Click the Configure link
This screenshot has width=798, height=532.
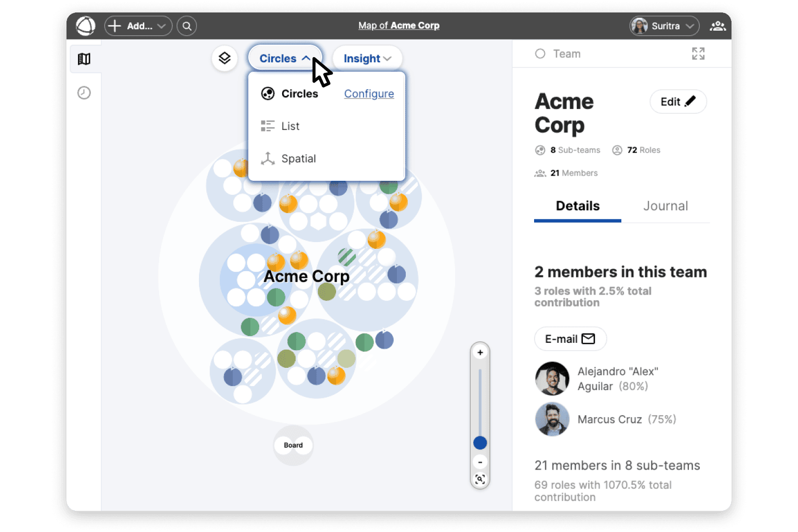coord(369,94)
